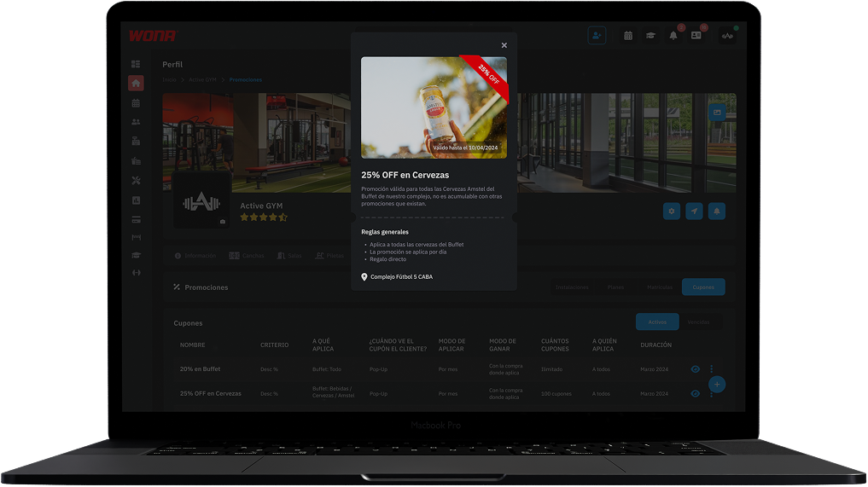
Task: Click the CRITERIO column header
Action: click(x=275, y=345)
